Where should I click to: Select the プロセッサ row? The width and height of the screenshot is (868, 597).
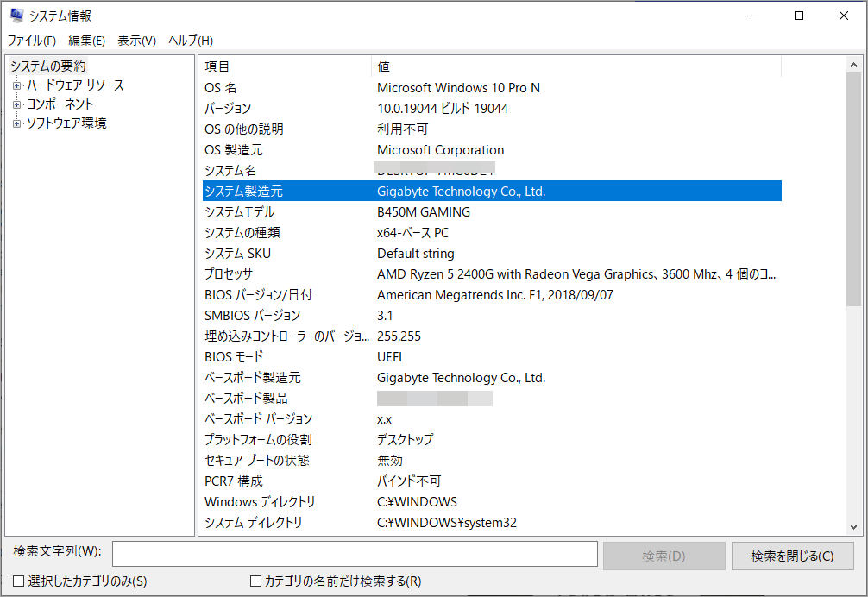pyautogui.click(x=492, y=273)
